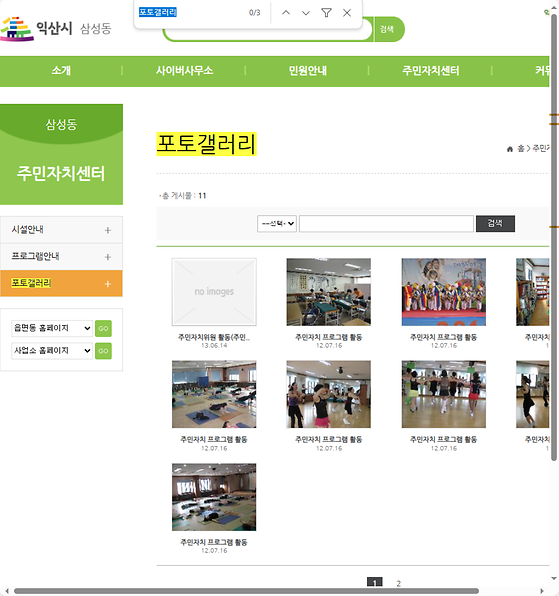Go to page 2 of gallery
Screen dimensions: 559x596
click(x=398, y=583)
